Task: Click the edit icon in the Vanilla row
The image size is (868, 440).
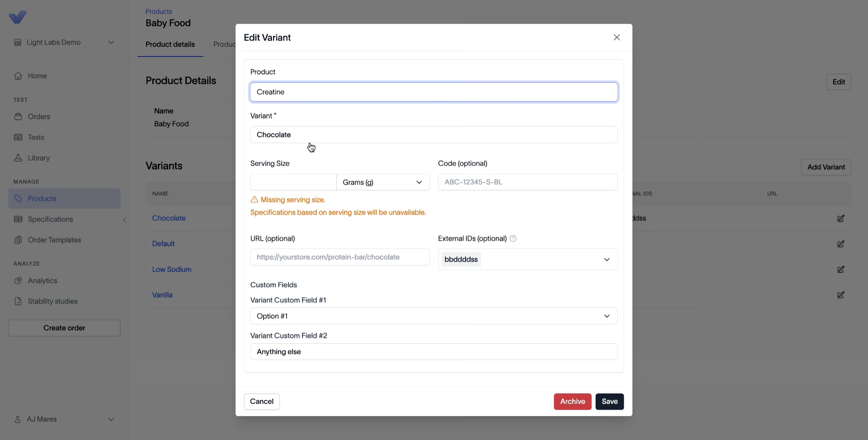Action: [840, 295]
